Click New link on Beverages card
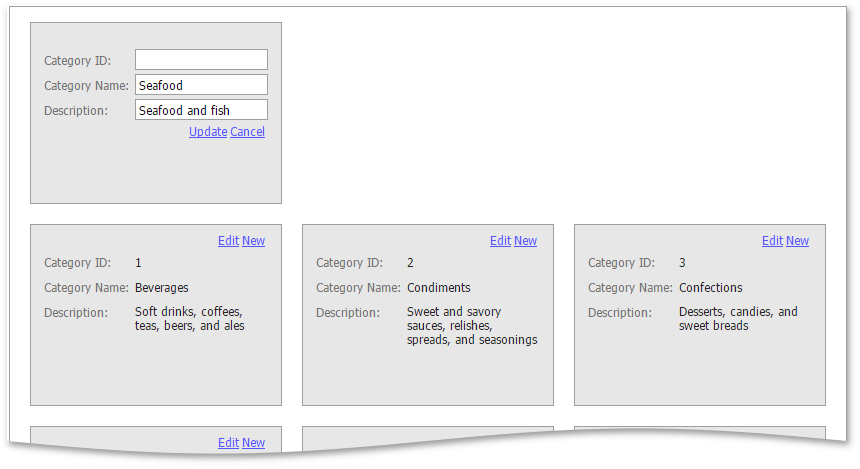This screenshot has height=469, width=860. [x=253, y=241]
